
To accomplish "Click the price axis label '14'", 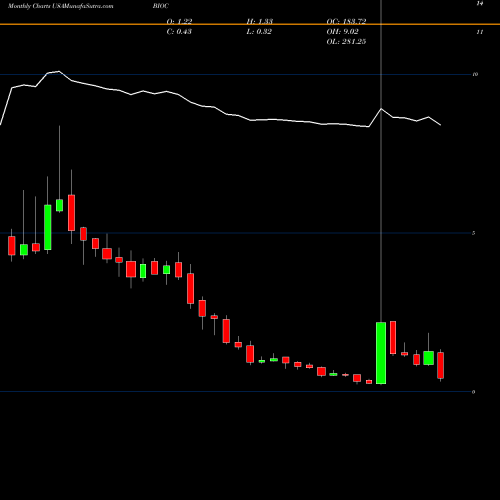I will tap(480, 4).
